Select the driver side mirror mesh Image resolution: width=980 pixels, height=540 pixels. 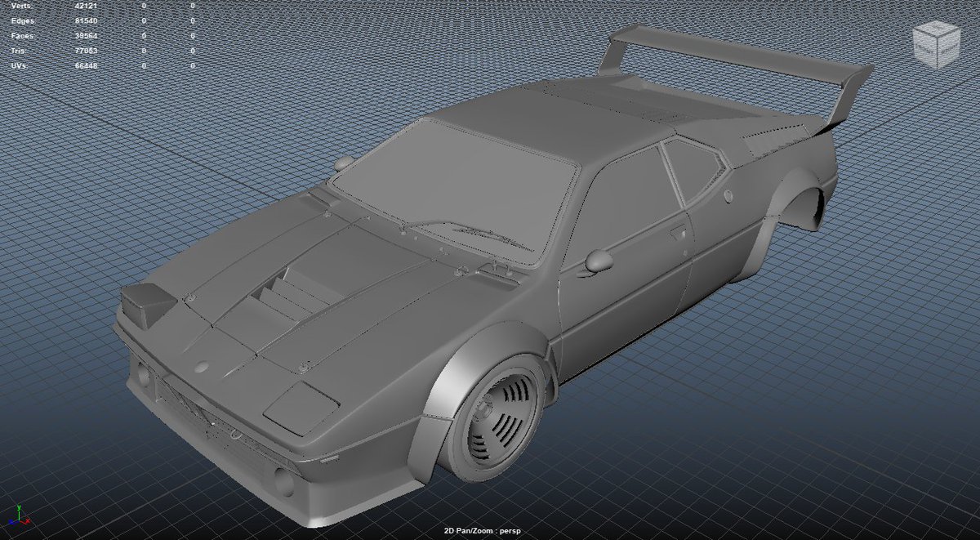click(599, 261)
